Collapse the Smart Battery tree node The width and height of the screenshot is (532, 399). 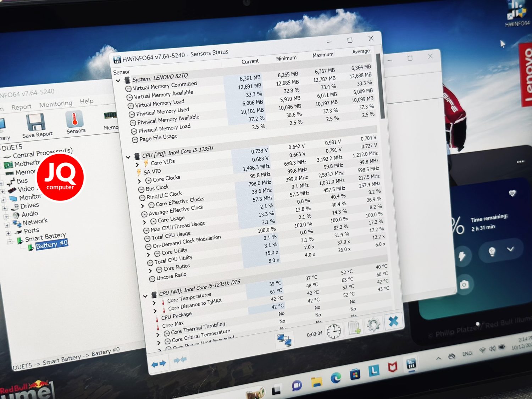(10, 242)
